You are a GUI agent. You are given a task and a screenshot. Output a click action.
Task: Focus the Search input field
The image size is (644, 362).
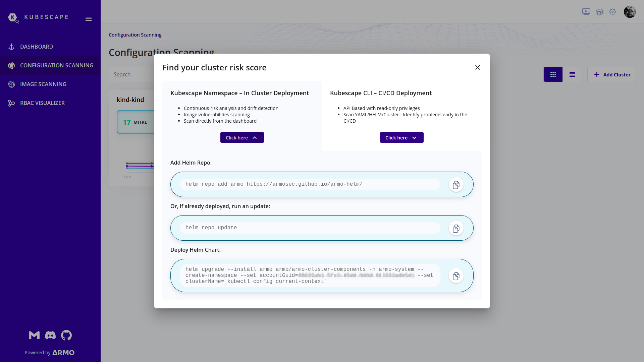coord(131,74)
